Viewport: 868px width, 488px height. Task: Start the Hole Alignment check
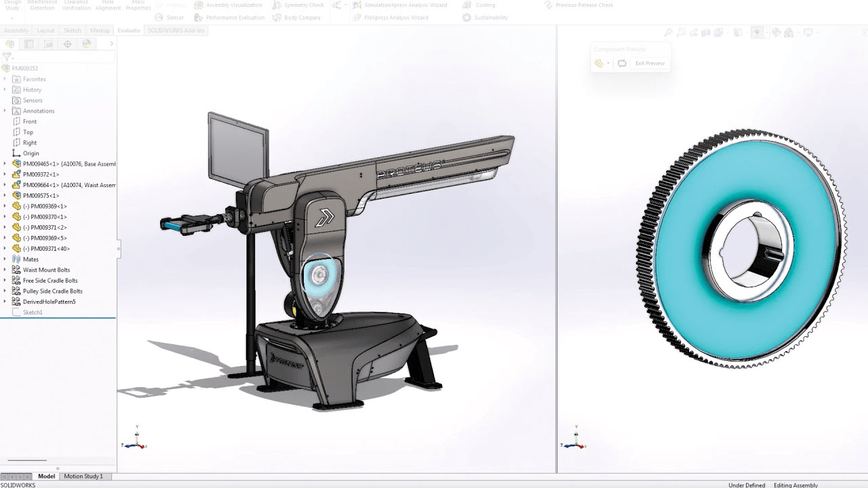pos(107,5)
